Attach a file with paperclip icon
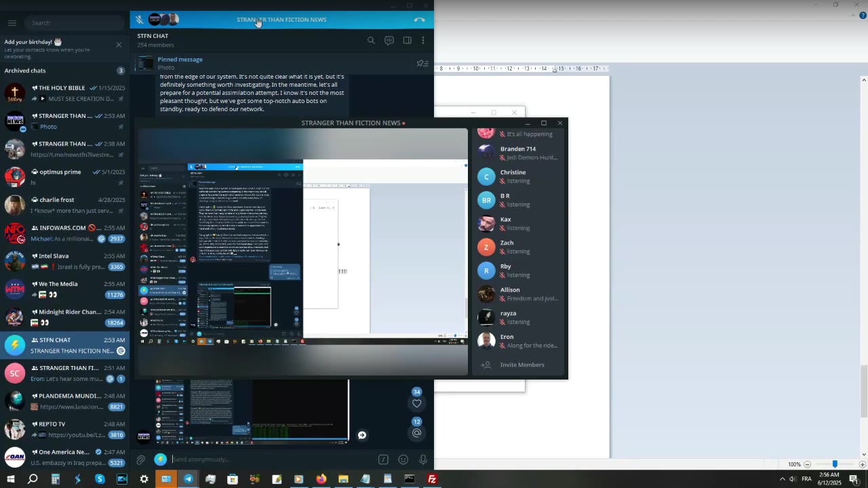 point(140,460)
